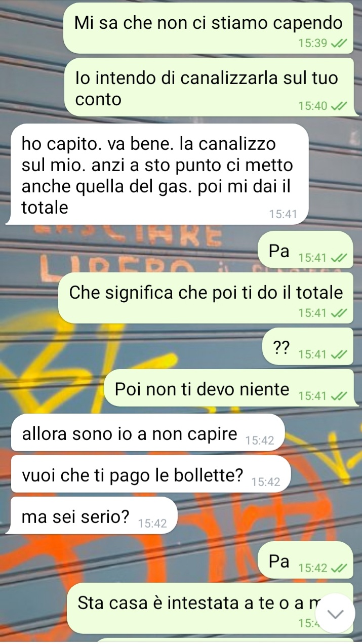Tap read ticks on 'Che significa che poi ti do il totale'
This screenshot has height=644, width=362.
point(339,313)
